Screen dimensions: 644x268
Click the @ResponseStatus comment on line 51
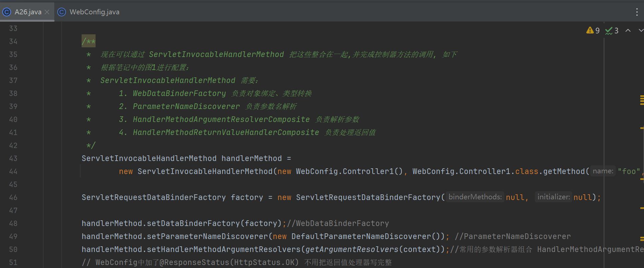(229, 262)
